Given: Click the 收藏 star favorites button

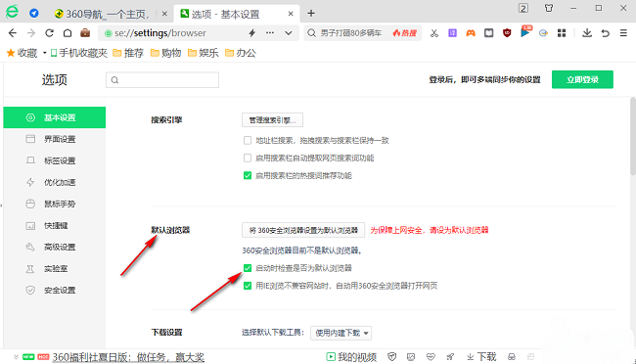Looking at the screenshot, I should tap(23, 53).
